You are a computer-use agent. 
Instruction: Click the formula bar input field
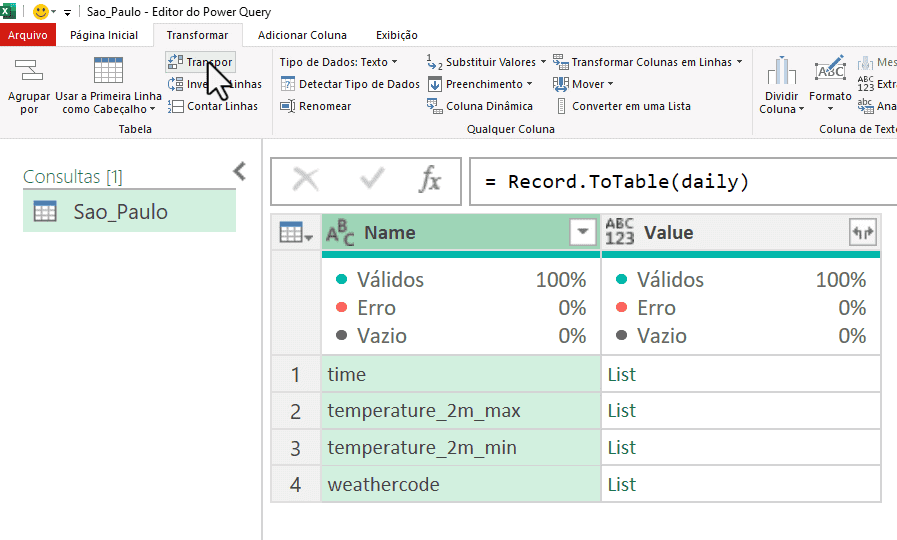680,182
